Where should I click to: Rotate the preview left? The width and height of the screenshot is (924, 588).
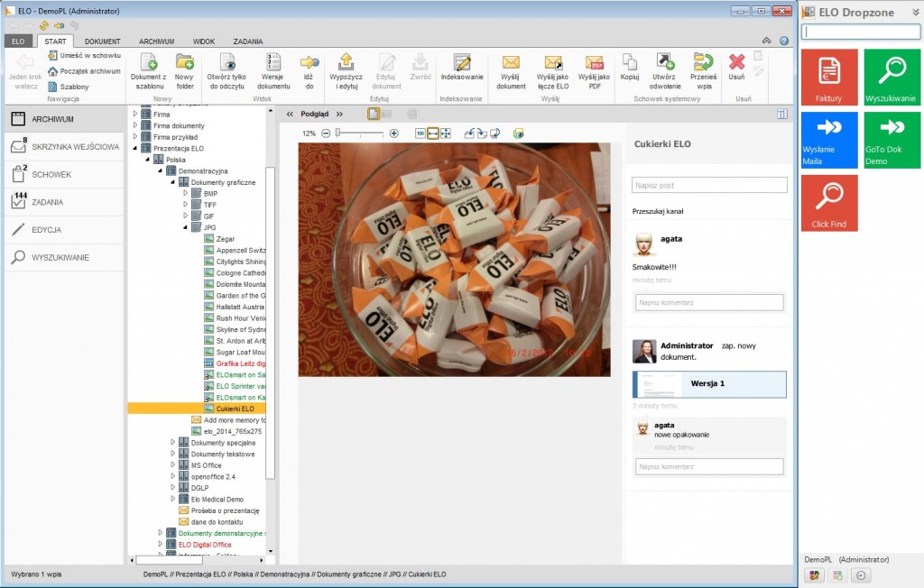pos(469,133)
